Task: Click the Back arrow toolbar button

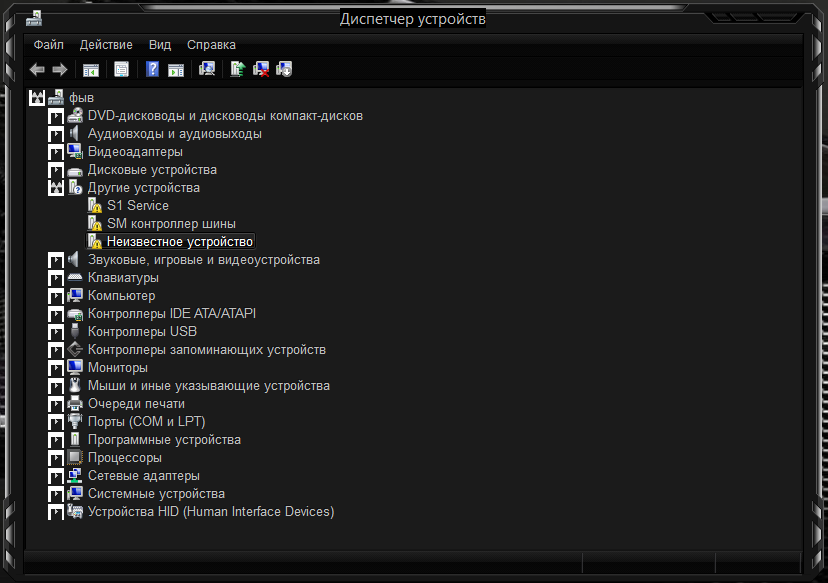Action: click(x=37, y=69)
